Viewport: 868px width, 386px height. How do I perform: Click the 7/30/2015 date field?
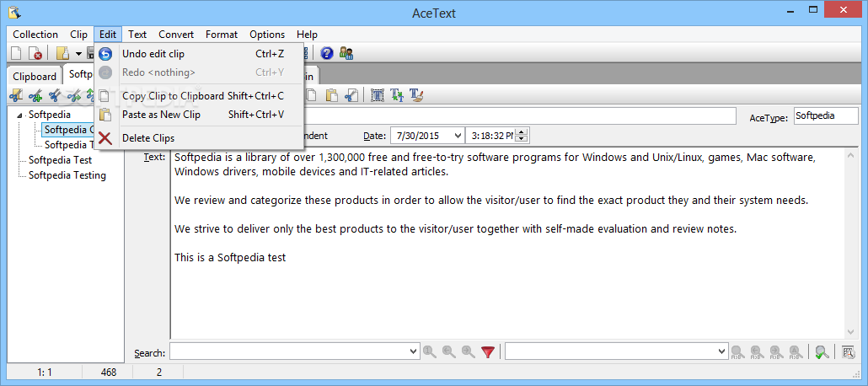(427, 136)
